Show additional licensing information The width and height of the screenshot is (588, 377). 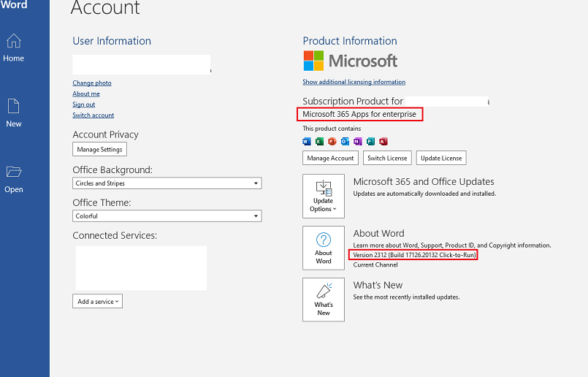tap(354, 82)
